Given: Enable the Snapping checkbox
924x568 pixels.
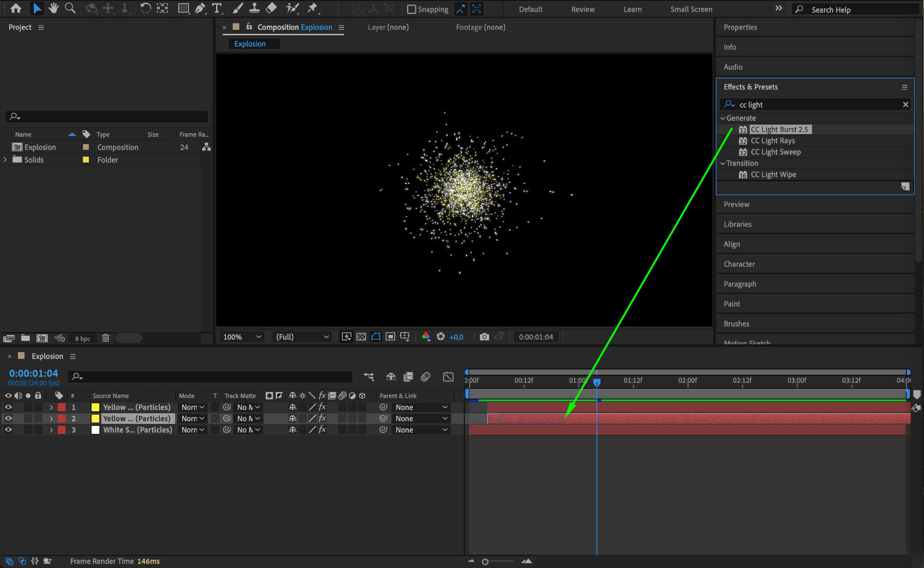Looking at the screenshot, I should [x=411, y=9].
